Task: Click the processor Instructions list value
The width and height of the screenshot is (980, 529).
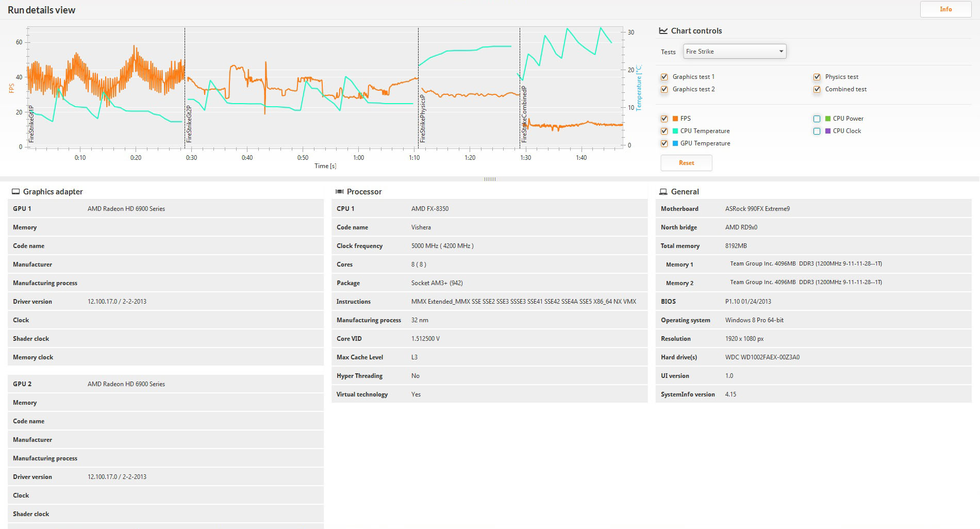Action: click(524, 302)
